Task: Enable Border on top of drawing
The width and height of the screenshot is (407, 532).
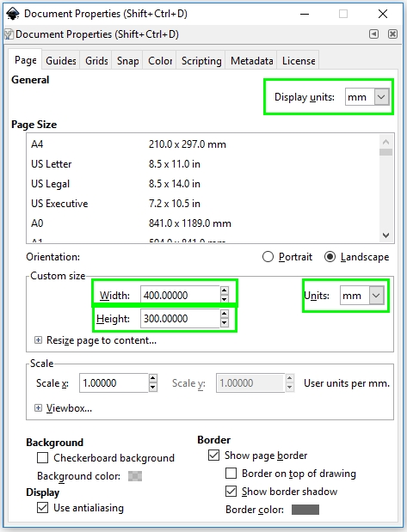Action: [x=231, y=473]
